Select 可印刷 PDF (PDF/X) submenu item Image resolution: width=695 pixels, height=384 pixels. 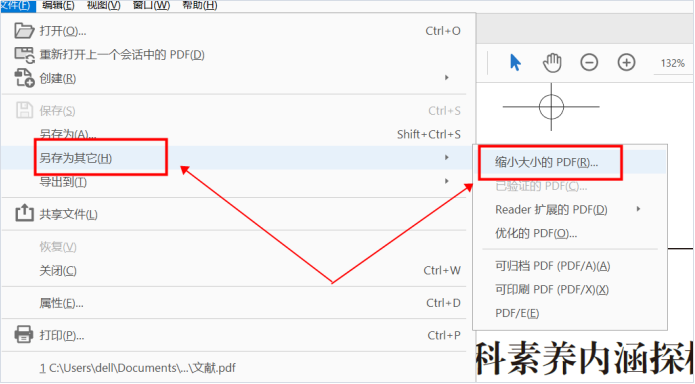point(570,289)
